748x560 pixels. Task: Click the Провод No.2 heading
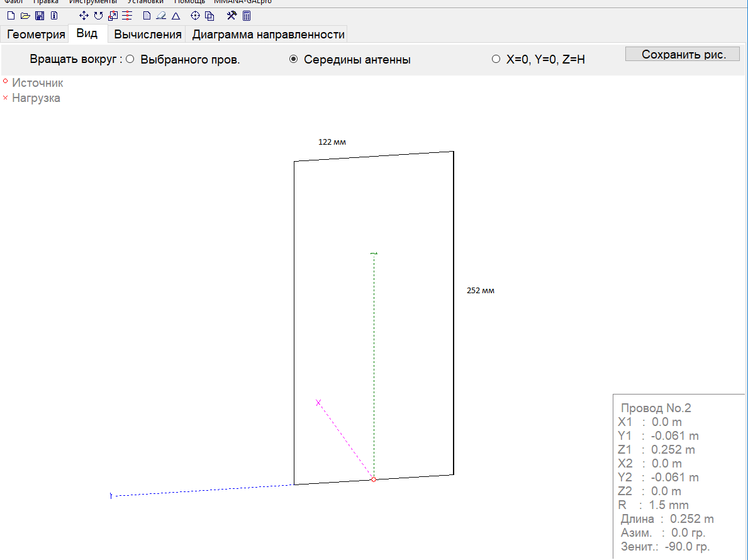click(656, 408)
